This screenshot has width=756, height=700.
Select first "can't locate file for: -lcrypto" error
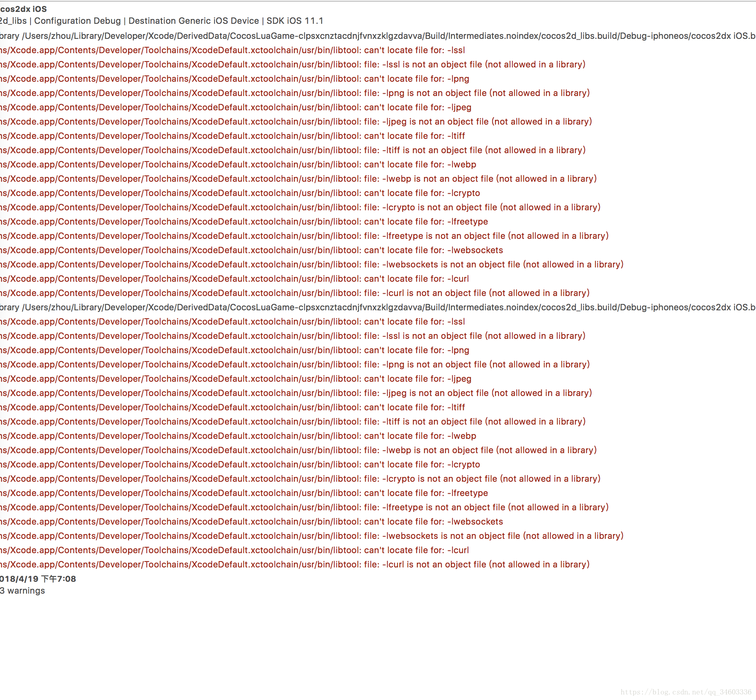pyautogui.click(x=240, y=193)
